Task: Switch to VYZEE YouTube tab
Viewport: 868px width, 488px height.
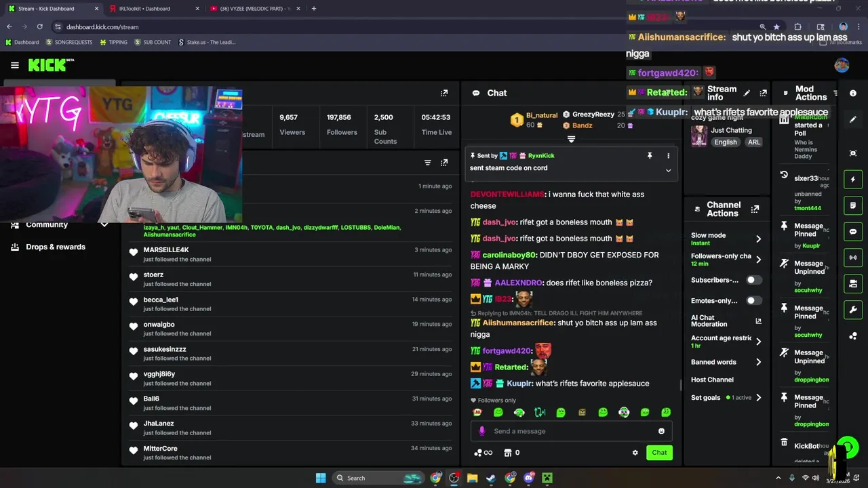Action: 252,9
